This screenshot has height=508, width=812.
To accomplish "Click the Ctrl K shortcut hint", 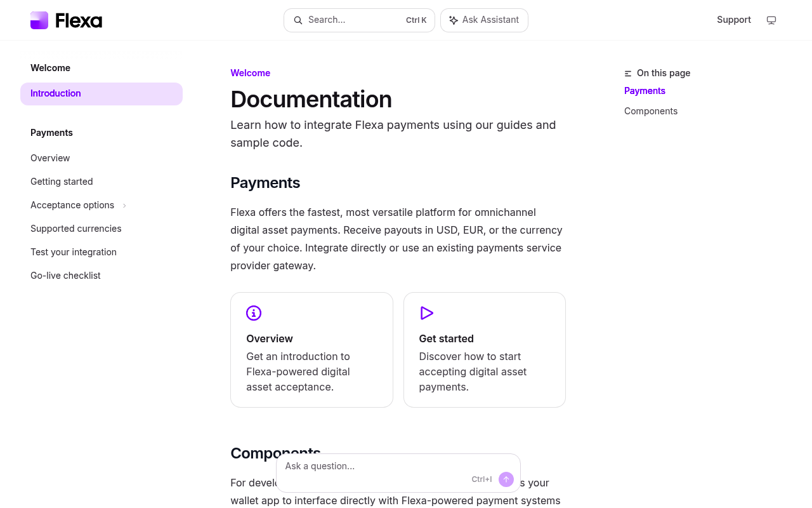I will pos(416,20).
